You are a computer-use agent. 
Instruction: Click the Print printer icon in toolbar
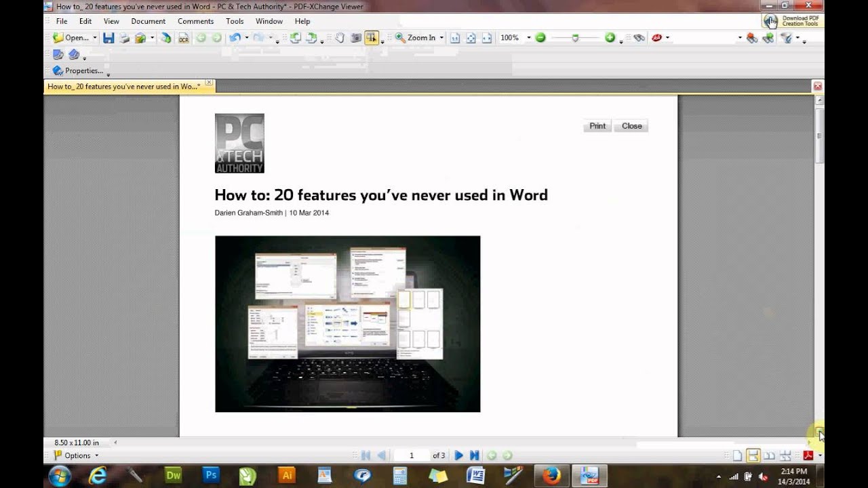pos(124,38)
